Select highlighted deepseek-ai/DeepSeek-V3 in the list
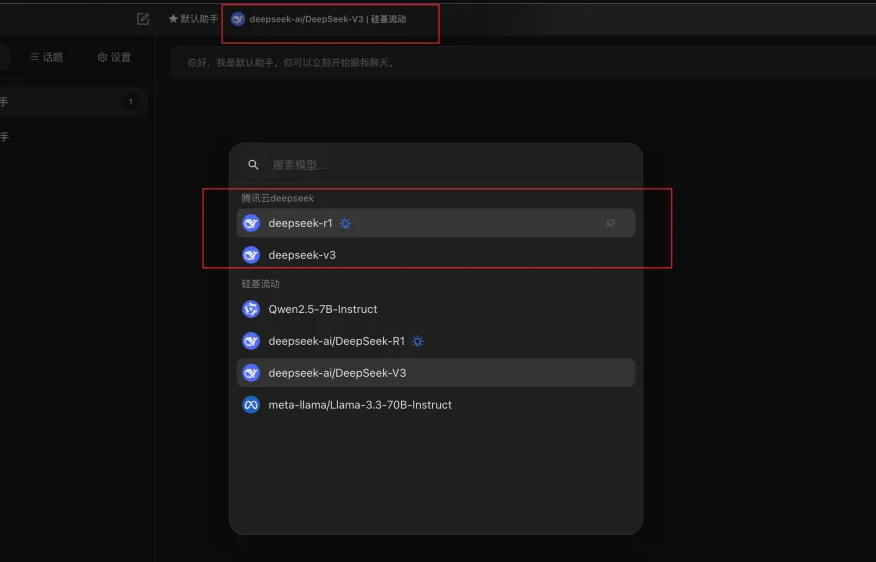The height and width of the screenshot is (562, 876). pos(337,373)
